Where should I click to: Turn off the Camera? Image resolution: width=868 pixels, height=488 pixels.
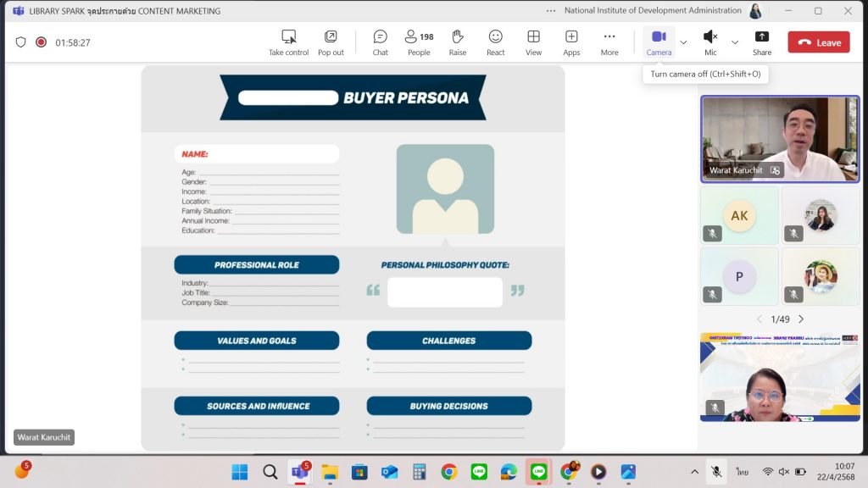pos(658,42)
